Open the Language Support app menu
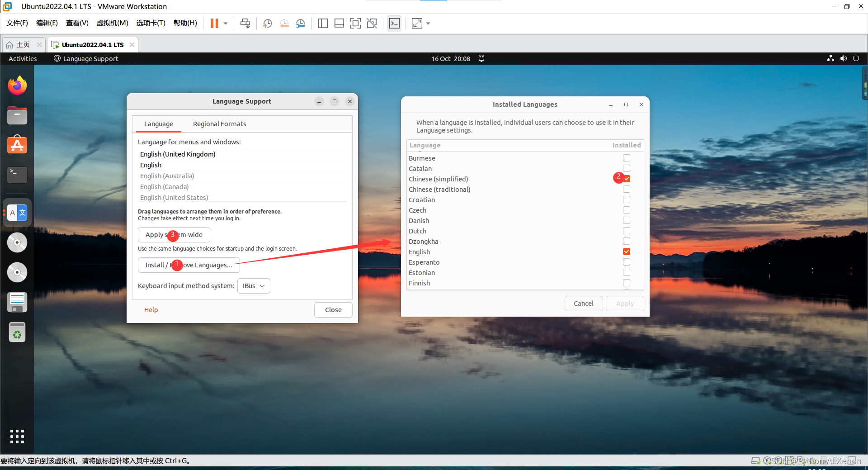 (86, 59)
